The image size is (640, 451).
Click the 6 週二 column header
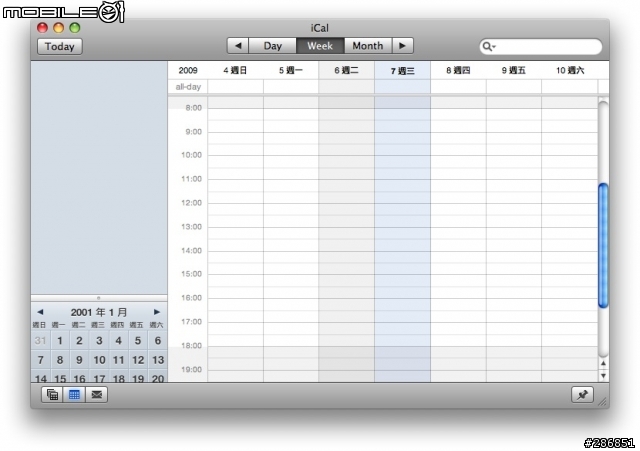pos(346,71)
